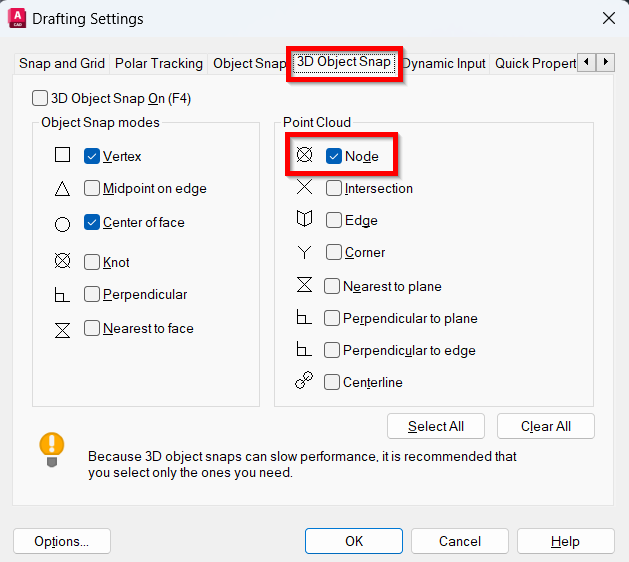Image resolution: width=629 pixels, height=562 pixels.
Task: Click the lightbulb tip icon
Action: pyautogui.click(x=51, y=446)
